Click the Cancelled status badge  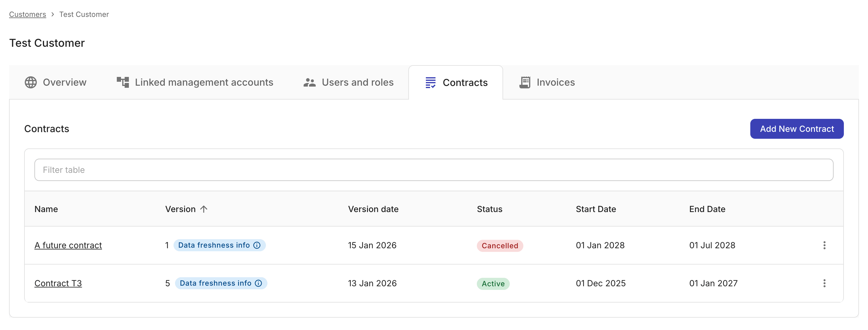(500, 246)
